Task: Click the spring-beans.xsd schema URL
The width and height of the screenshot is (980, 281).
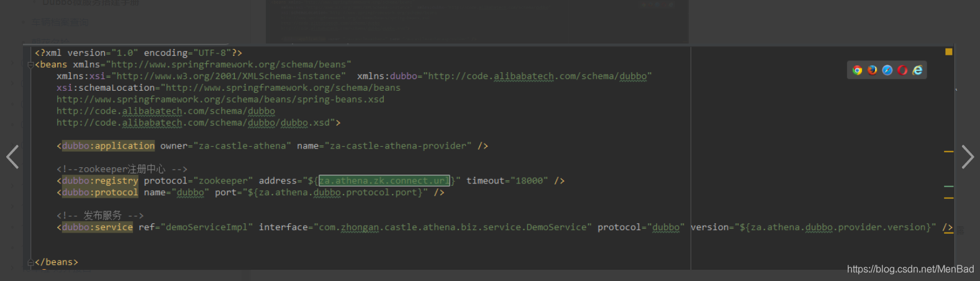Action: click(x=220, y=99)
